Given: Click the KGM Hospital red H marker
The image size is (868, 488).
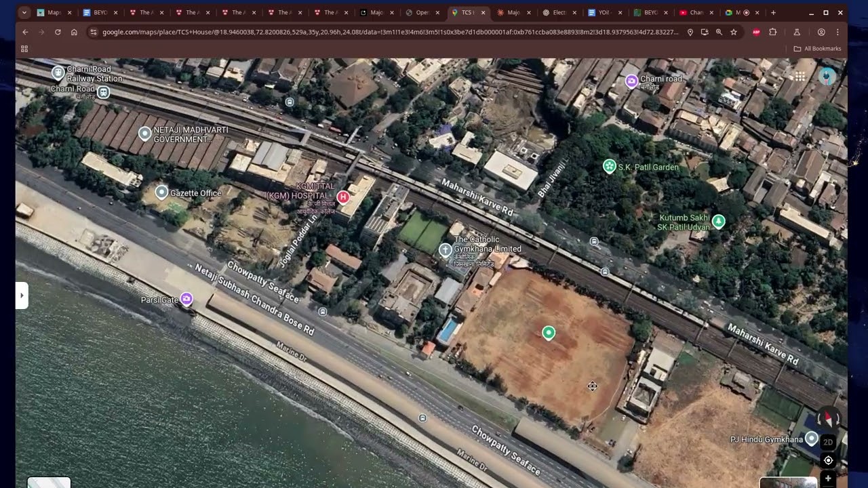Looking at the screenshot, I should 343,197.
